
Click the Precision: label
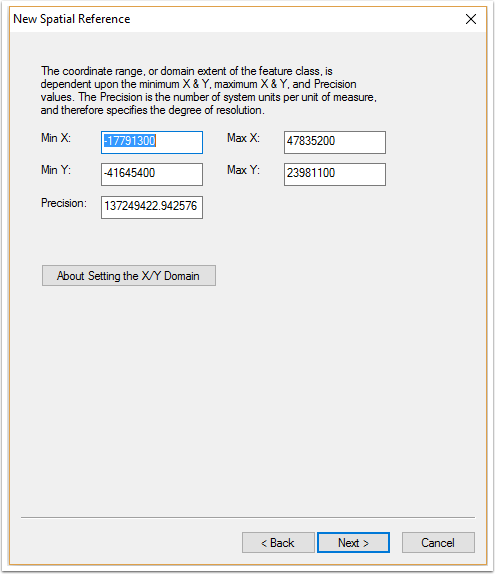pos(64,203)
